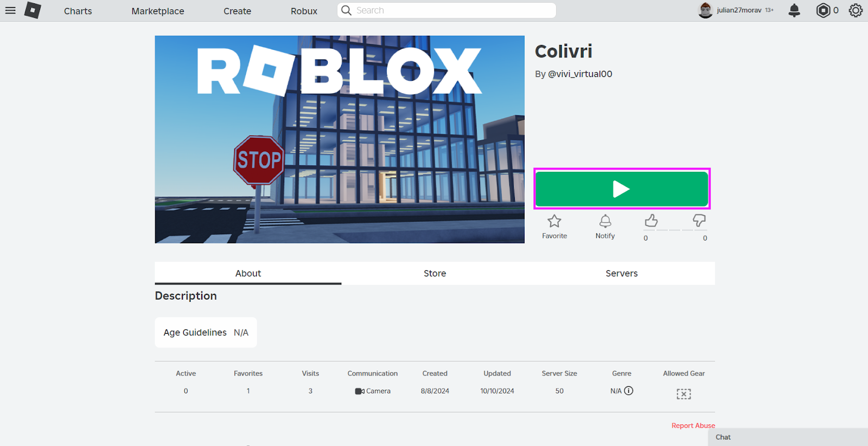Click the Roblox logo home icon
Image resolution: width=868 pixels, height=446 pixels.
(33, 10)
